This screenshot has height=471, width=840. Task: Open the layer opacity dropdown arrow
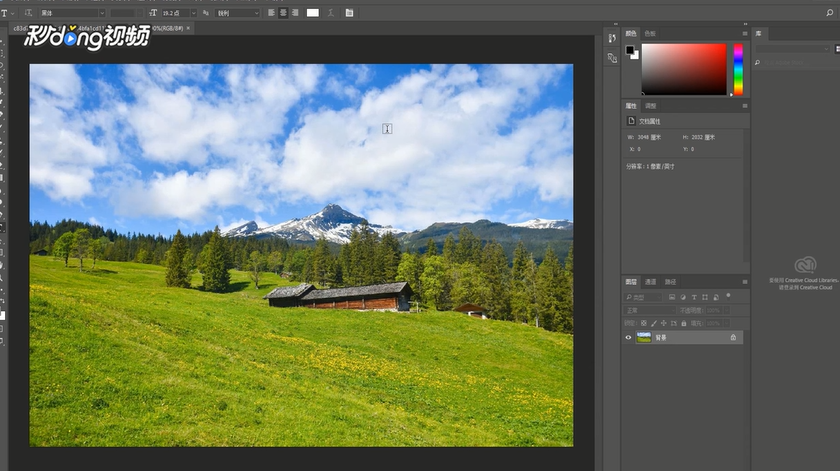(x=726, y=310)
